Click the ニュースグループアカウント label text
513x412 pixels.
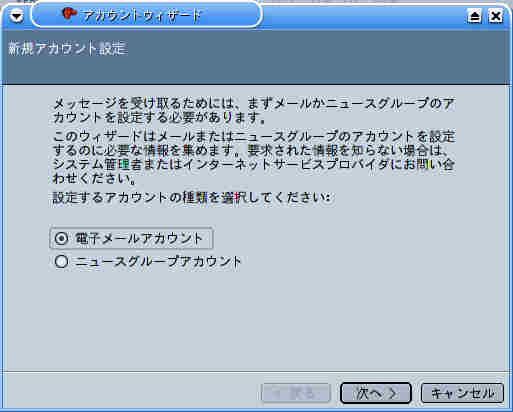[158, 261]
